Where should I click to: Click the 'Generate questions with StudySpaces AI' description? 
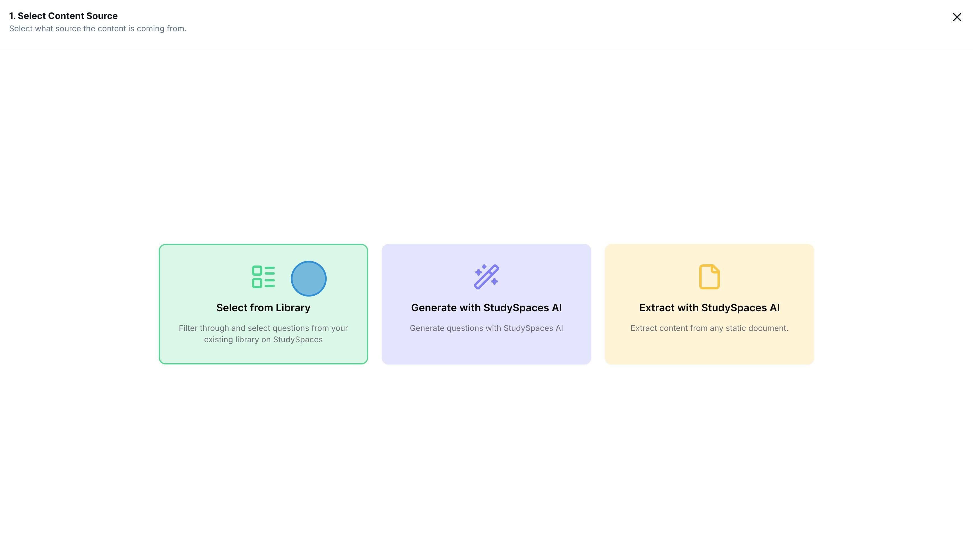pyautogui.click(x=486, y=328)
